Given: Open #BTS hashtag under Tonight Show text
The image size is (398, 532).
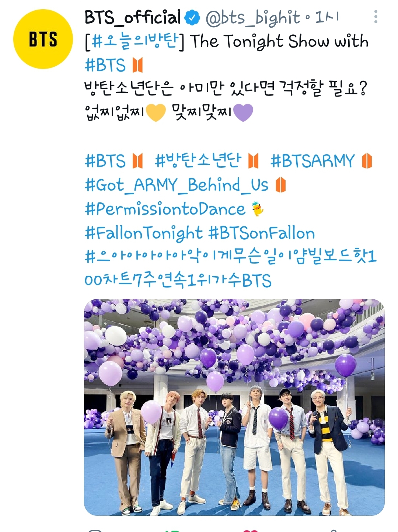Looking at the screenshot, I should 105,65.
